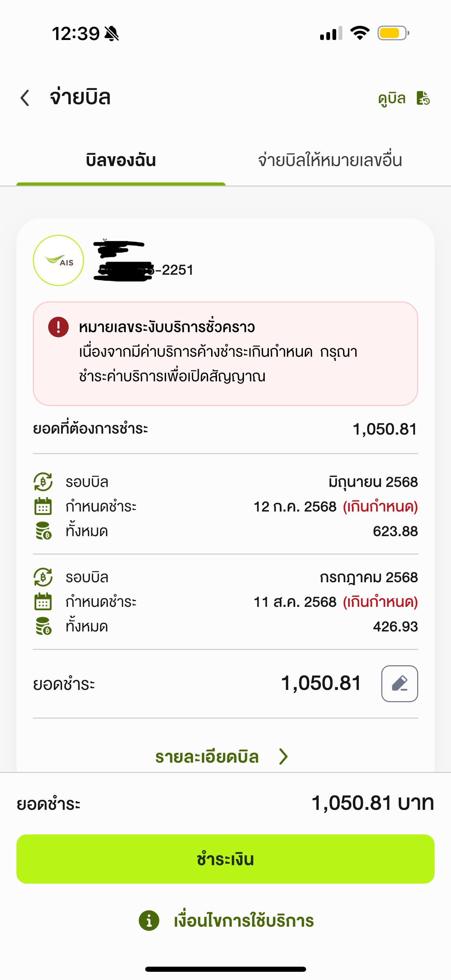Tap the billing cycle icon for กรกฎาคม 2568
Image resolution: width=451 pixels, height=980 pixels.
tap(43, 577)
